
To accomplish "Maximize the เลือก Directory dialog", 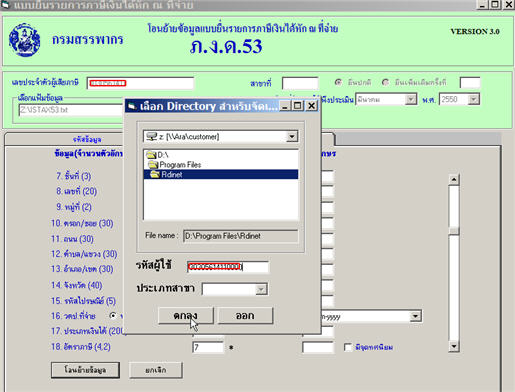I will [298, 106].
